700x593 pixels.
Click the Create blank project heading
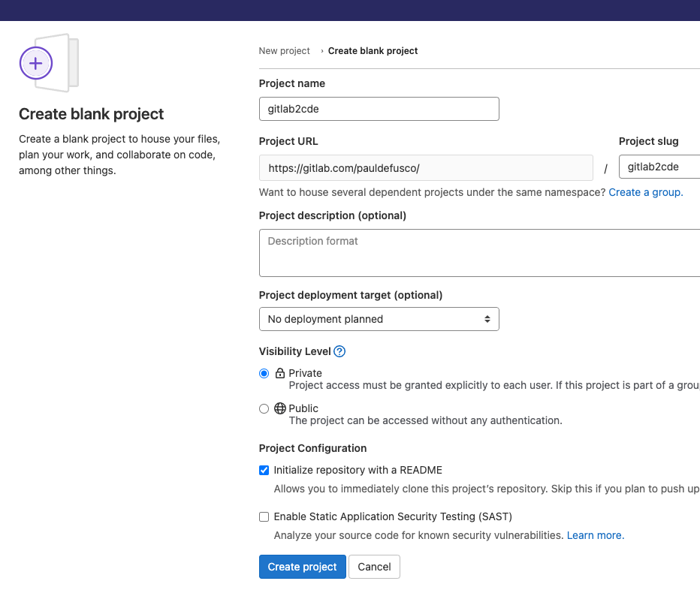pos(91,114)
